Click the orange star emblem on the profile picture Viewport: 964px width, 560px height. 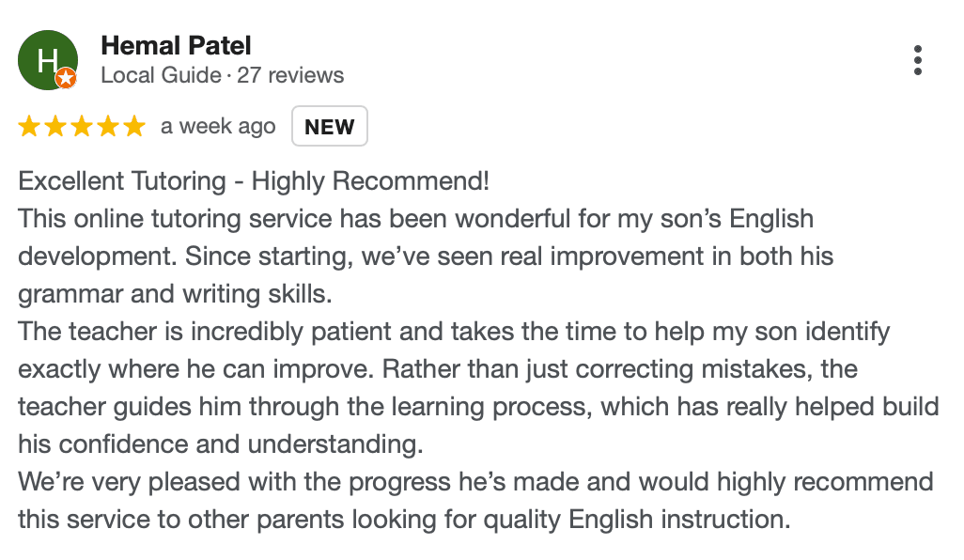[66, 79]
